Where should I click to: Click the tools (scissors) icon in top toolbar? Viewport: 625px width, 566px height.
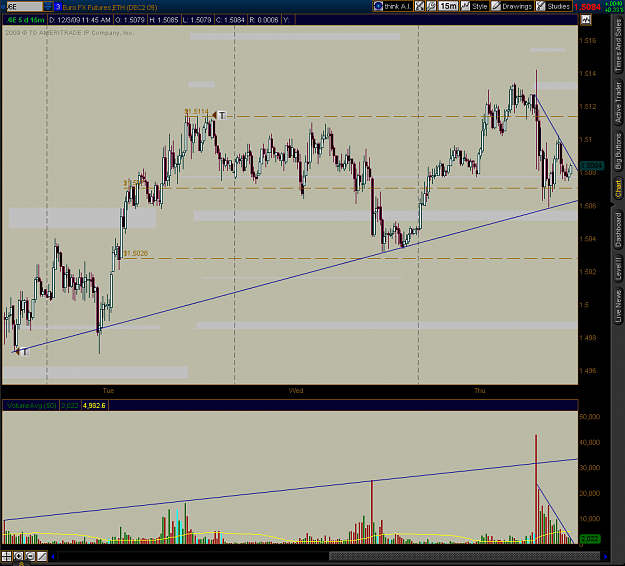pyautogui.click(x=419, y=6)
